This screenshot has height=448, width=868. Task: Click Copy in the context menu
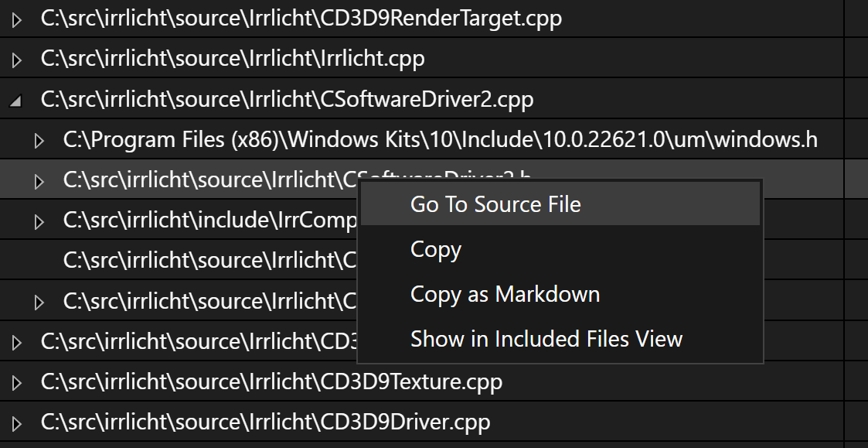pos(436,249)
